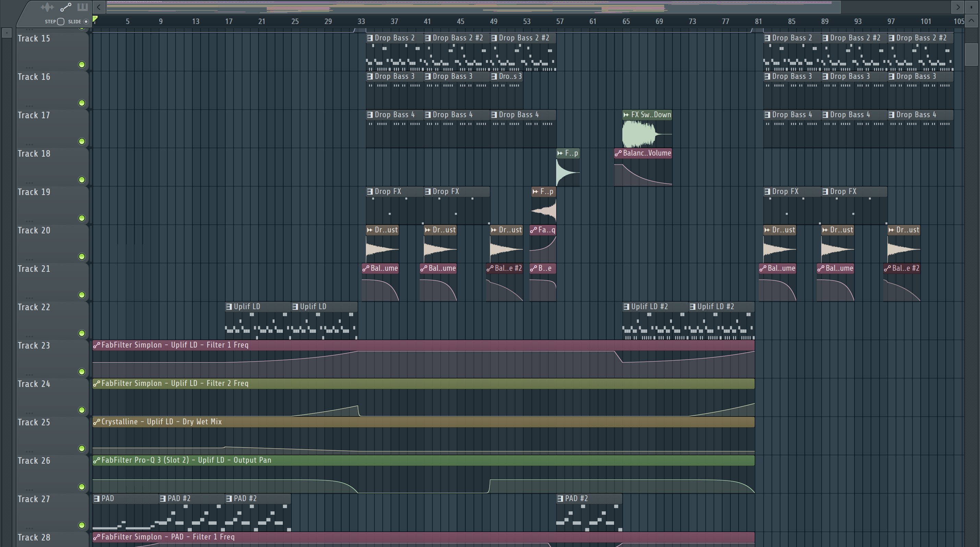
Task: Click the green playhead marker at bar 1
Action: point(95,20)
